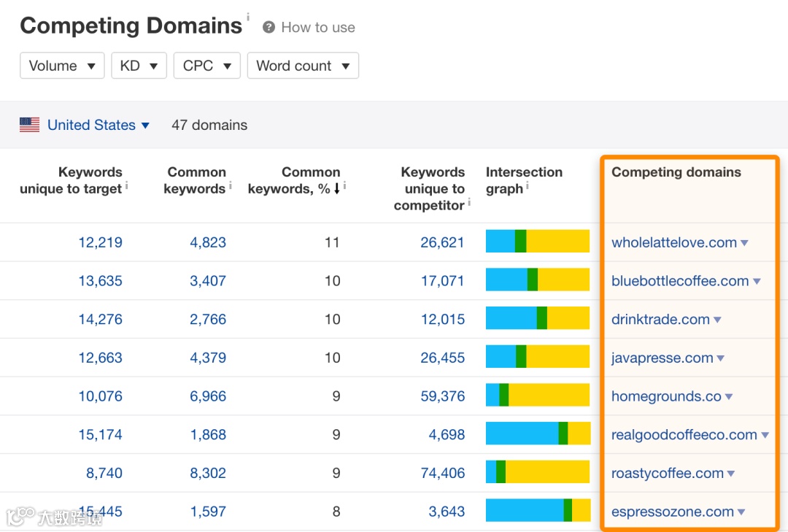The image size is (788, 532).
Task: Click the 14,276 unique keywords value
Action: point(100,320)
